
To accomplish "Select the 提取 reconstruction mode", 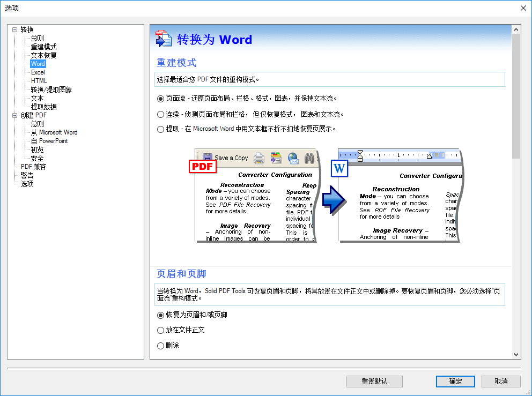I will pyautogui.click(x=161, y=129).
